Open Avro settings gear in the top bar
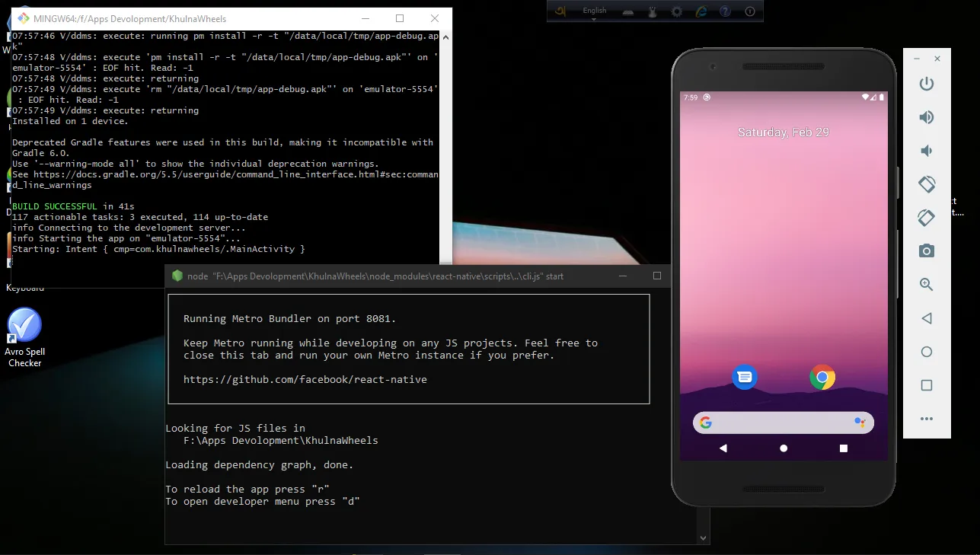 click(676, 11)
